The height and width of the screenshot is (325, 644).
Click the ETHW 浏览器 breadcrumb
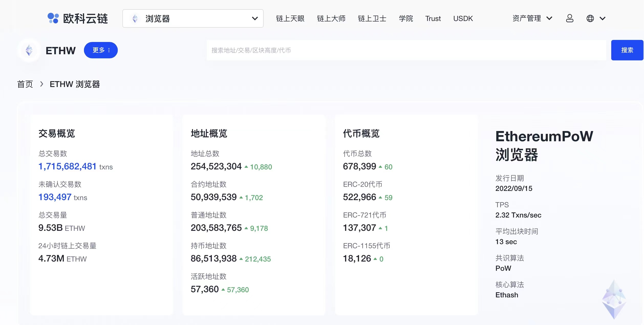click(x=75, y=84)
